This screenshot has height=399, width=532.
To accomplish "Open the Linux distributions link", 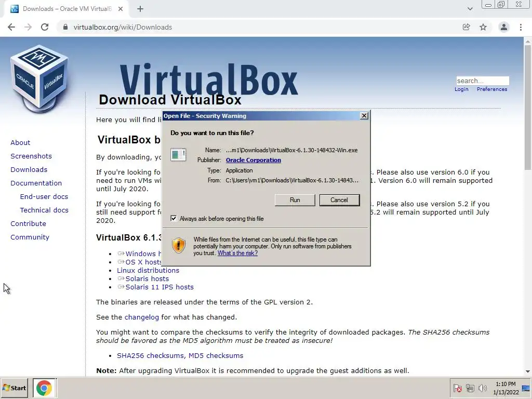I will click(x=148, y=270).
